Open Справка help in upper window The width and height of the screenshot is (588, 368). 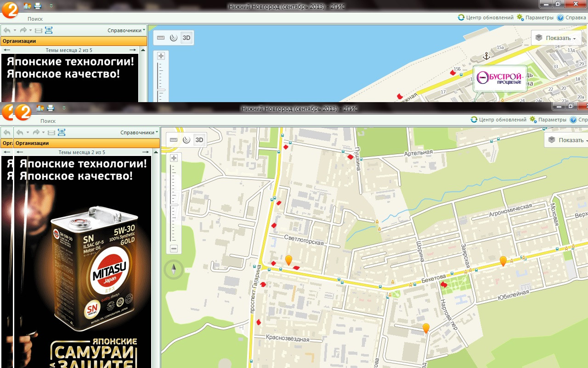coord(571,17)
